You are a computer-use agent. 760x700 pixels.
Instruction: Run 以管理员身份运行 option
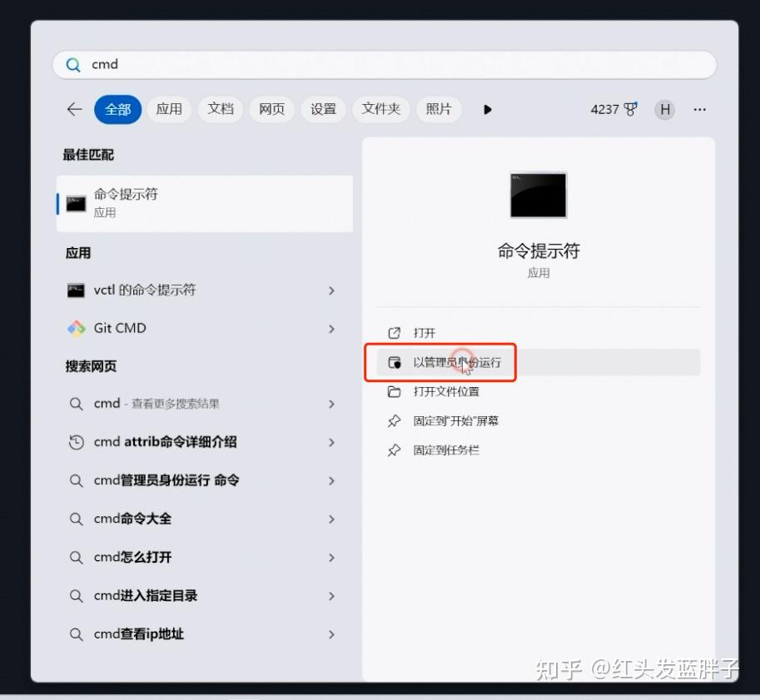[457, 363]
